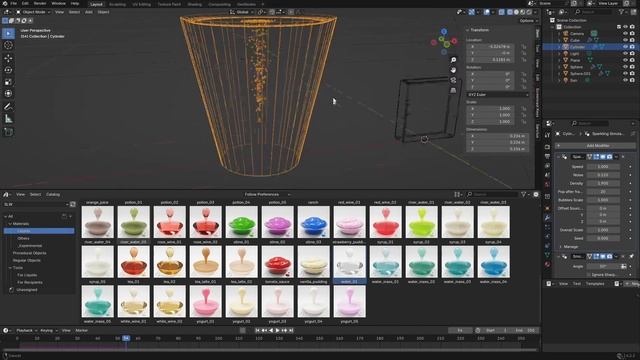
Task: Open the Modifiers wrench tab in Properties
Action: [x=547, y=218]
